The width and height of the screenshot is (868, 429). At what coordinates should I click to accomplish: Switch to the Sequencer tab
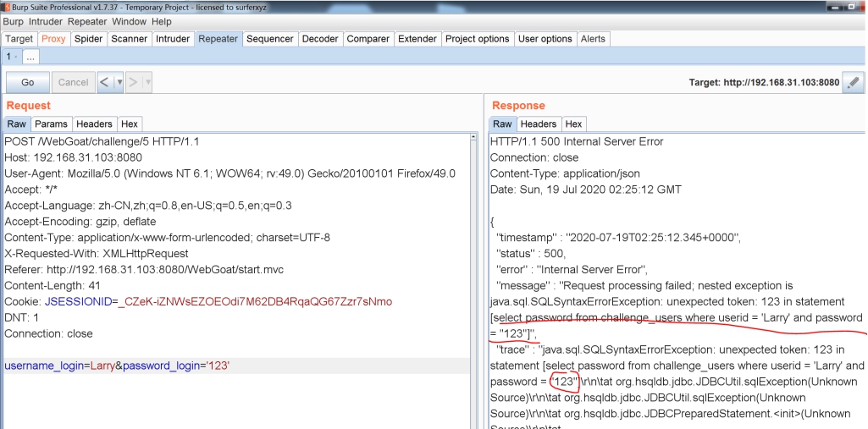[269, 39]
